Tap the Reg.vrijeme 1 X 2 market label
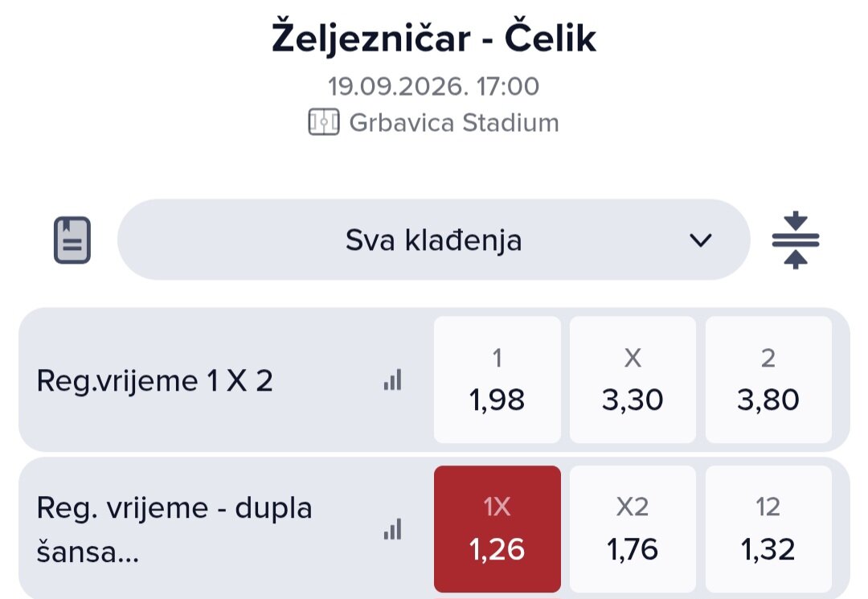 click(x=154, y=381)
